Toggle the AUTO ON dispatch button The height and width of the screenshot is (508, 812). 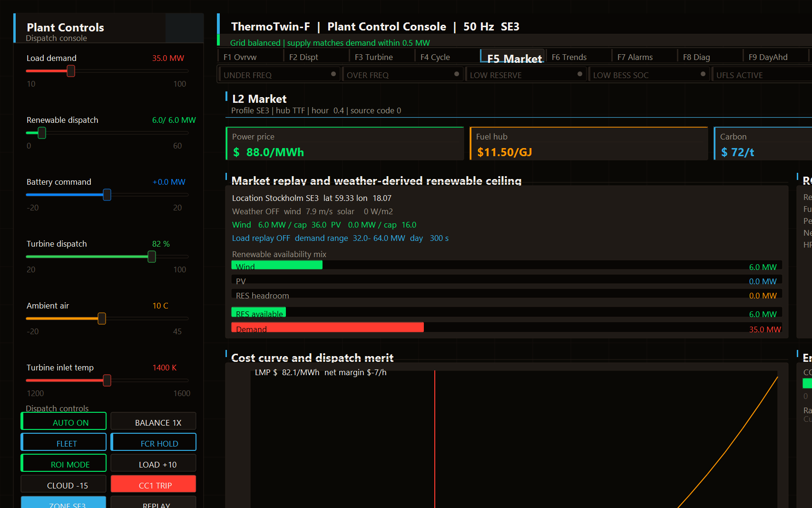pos(64,422)
